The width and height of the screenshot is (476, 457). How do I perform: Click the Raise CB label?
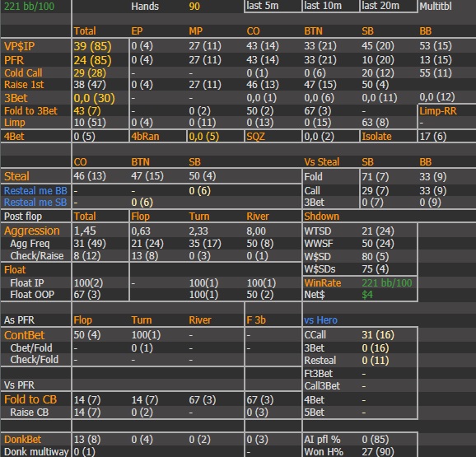pyautogui.click(x=29, y=412)
